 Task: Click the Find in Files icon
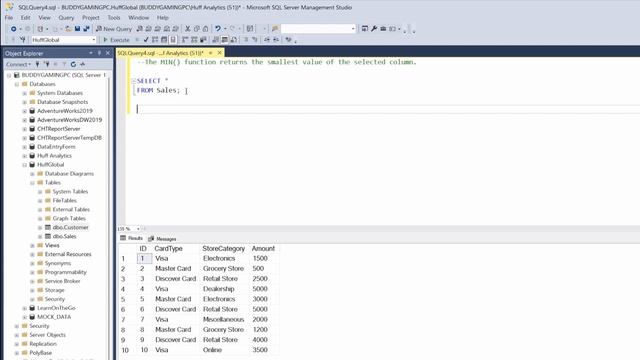coord(275,29)
